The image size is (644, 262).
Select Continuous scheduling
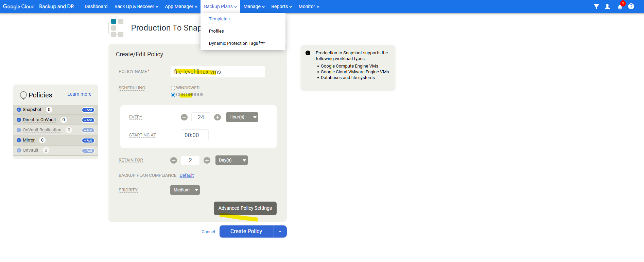[173, 95]
